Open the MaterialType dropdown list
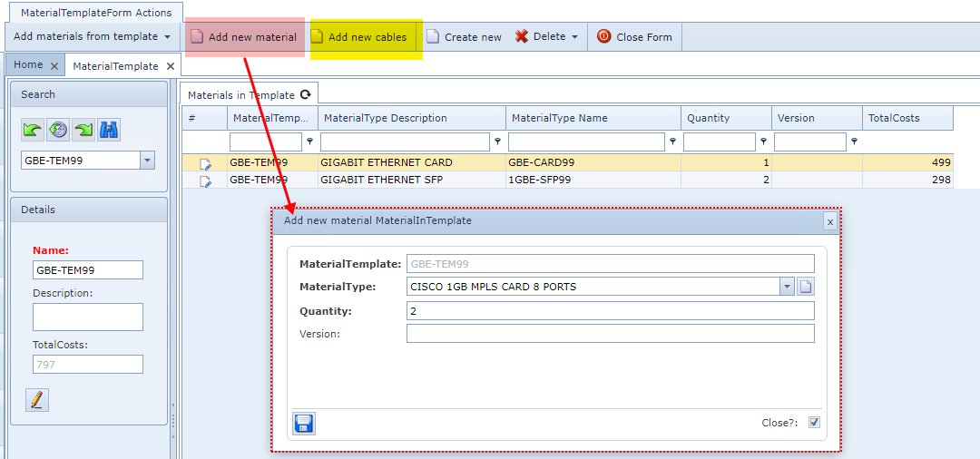Screen dimensions: 980x459 pyautogui.click(x=786, y=288)
